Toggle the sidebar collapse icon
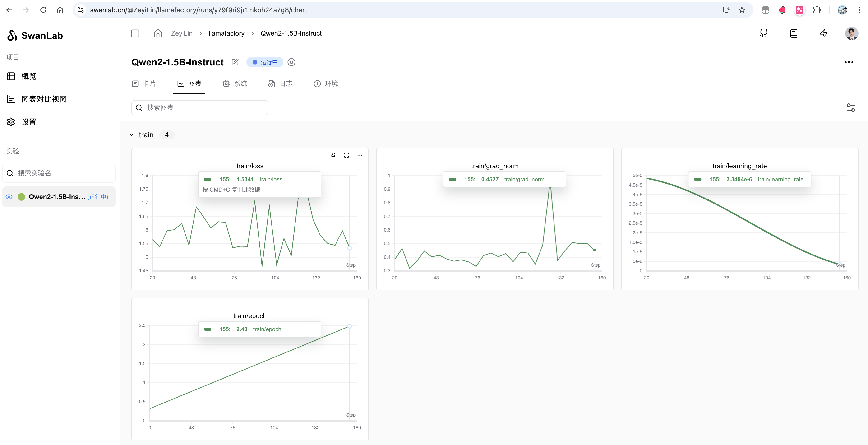This screenshot has height=445, width=868. pos(135,33)
